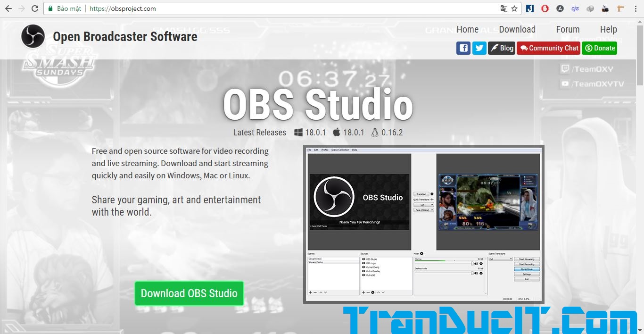The width and height of the screenshot is (644, 334).
Task: Bookmark this page with the star
Action: [514, 8]
